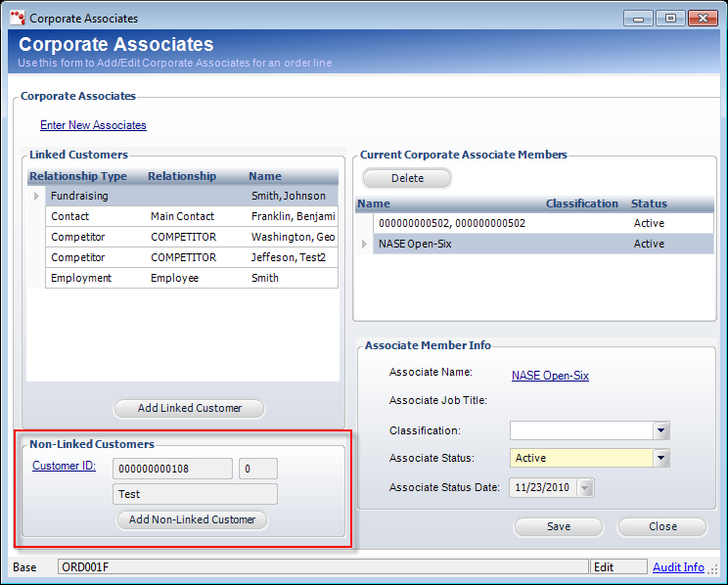Expand the Classification dropdown
Viewport: 728px width, 585px height.
tap(661, 430)
